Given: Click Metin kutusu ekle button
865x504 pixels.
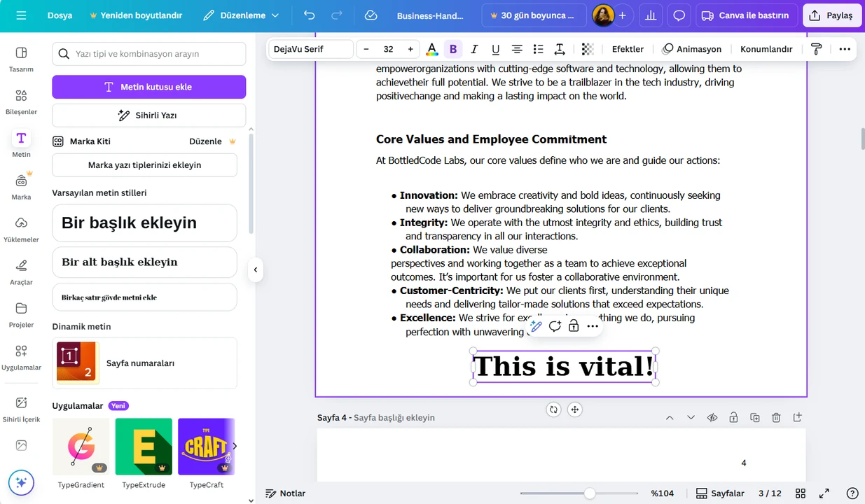Looking at the screenshot, I should (149, 87).
